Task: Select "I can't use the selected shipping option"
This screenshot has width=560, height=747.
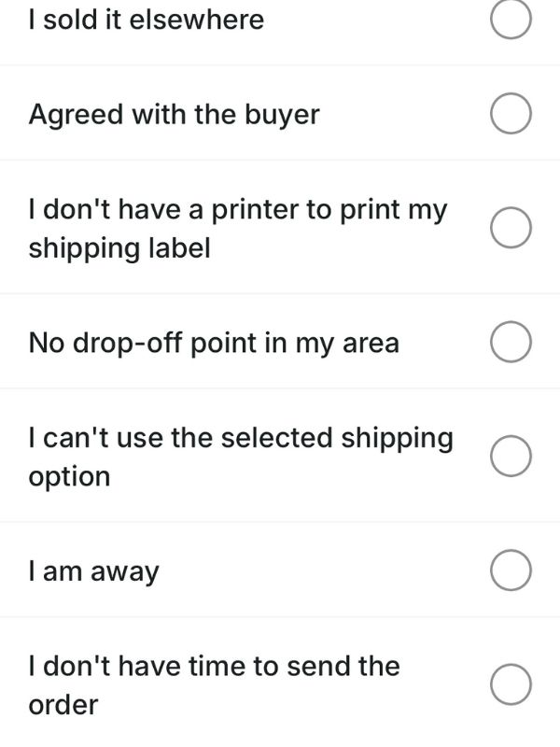Action: (x=509, y=457)
